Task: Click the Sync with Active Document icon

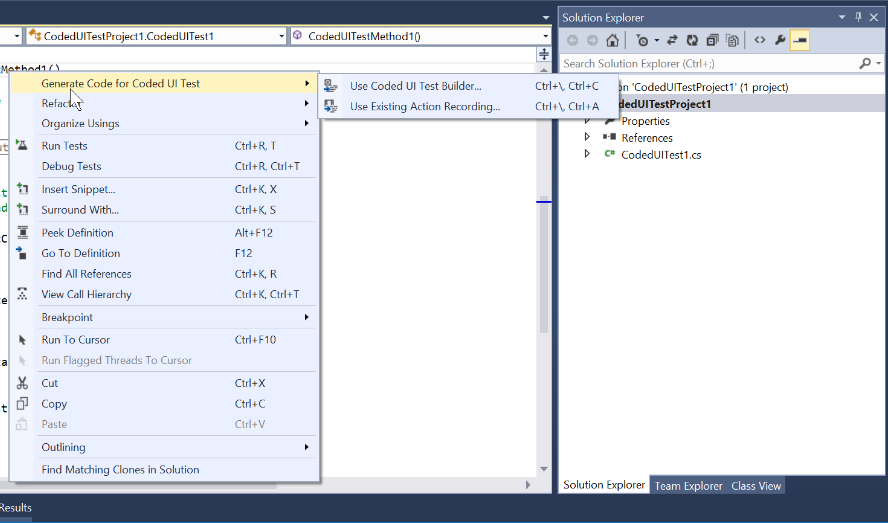Action: tap(672, 40)
